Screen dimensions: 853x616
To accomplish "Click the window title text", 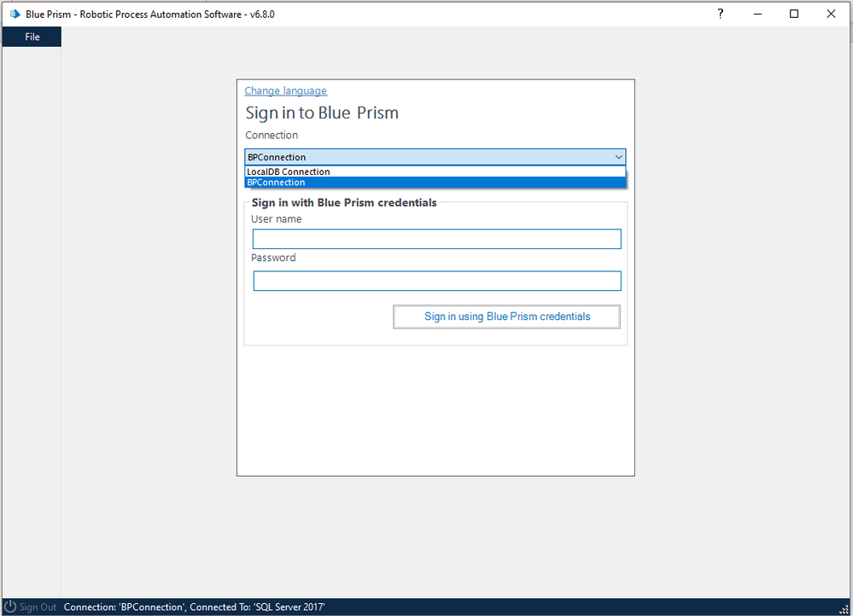I will [x=150, y=15].
